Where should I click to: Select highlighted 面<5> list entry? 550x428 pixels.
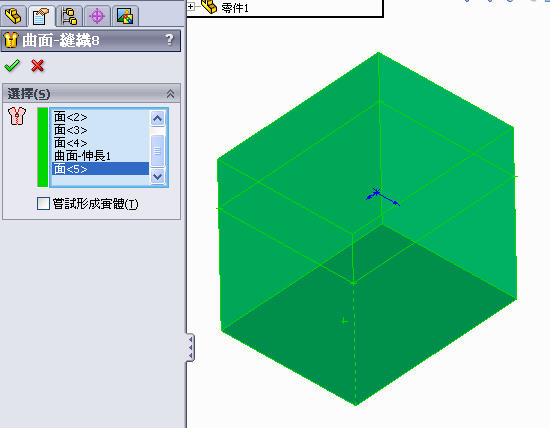click(100, 169)
